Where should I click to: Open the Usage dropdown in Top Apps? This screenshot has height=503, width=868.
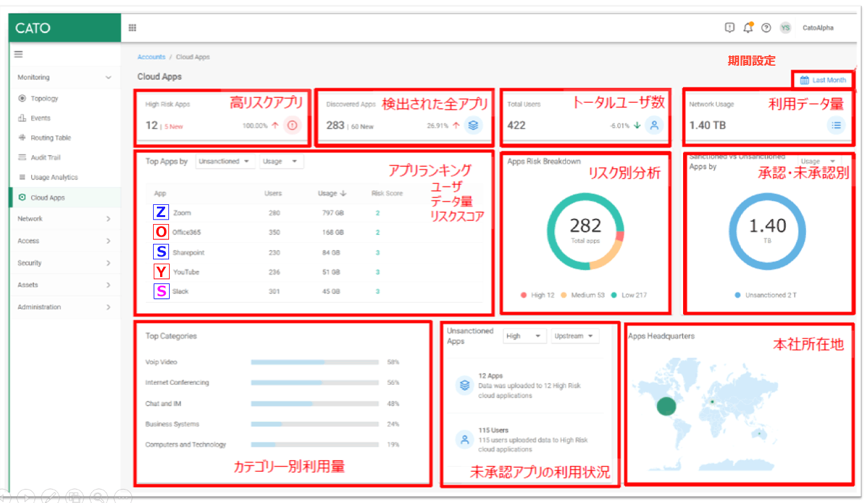pos(281,162)
